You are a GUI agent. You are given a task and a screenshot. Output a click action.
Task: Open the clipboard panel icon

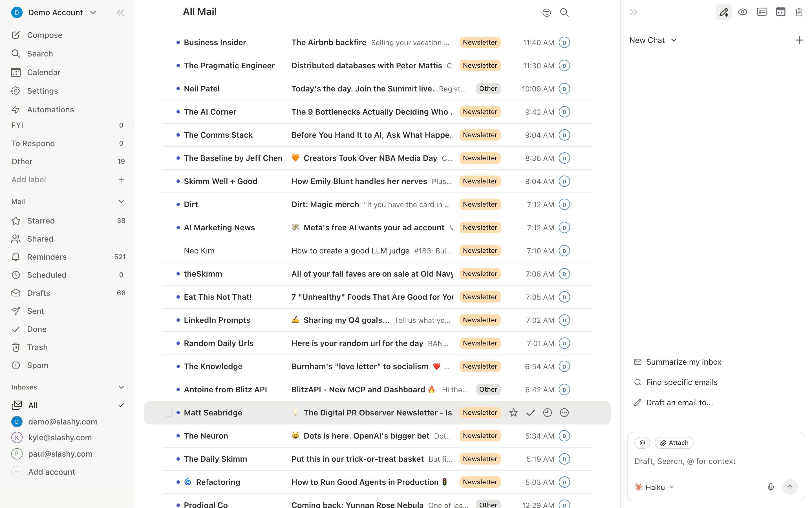click(x=799, y=12)
